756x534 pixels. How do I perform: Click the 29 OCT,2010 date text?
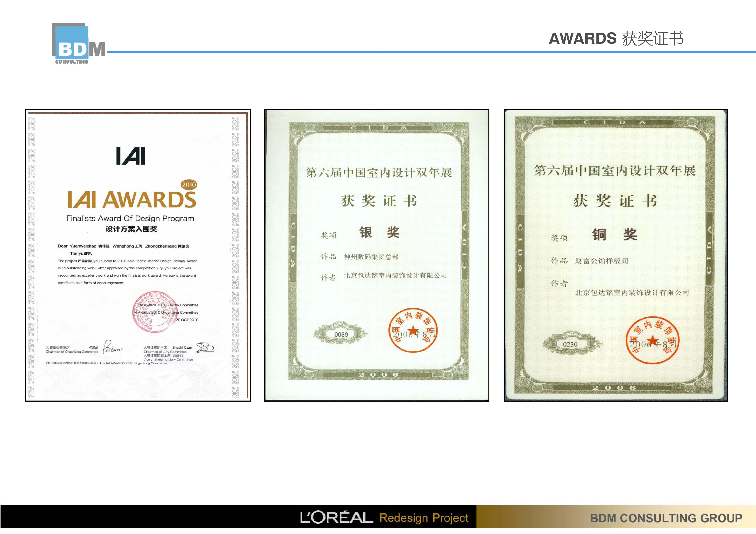click(187, 320)
